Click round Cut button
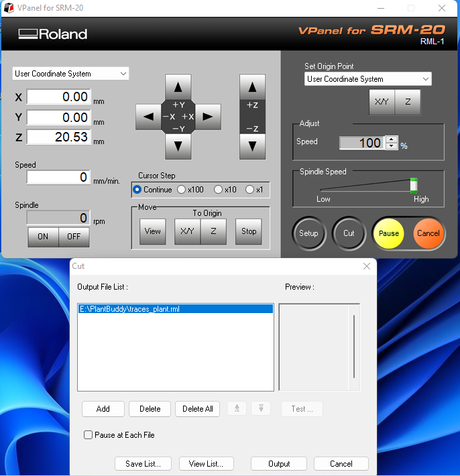 tap(349, 233)
